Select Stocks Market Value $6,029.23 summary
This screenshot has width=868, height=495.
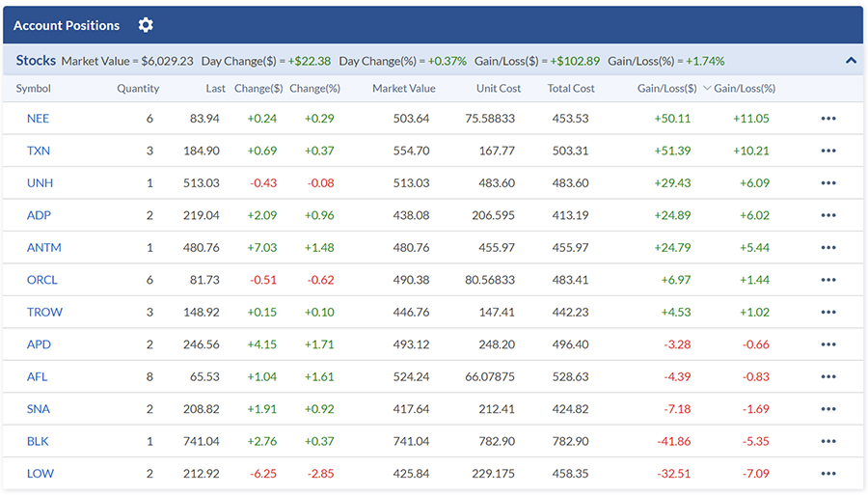tap(127, 61)
